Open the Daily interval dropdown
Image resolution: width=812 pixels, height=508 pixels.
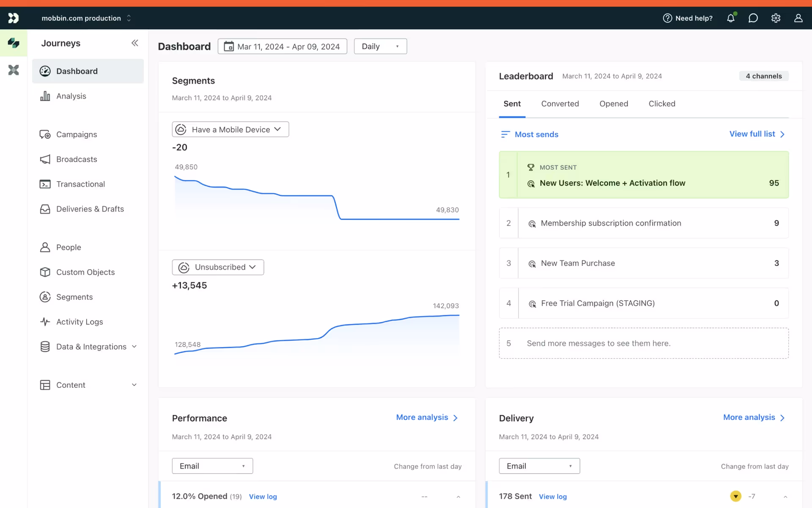point(380,47)
